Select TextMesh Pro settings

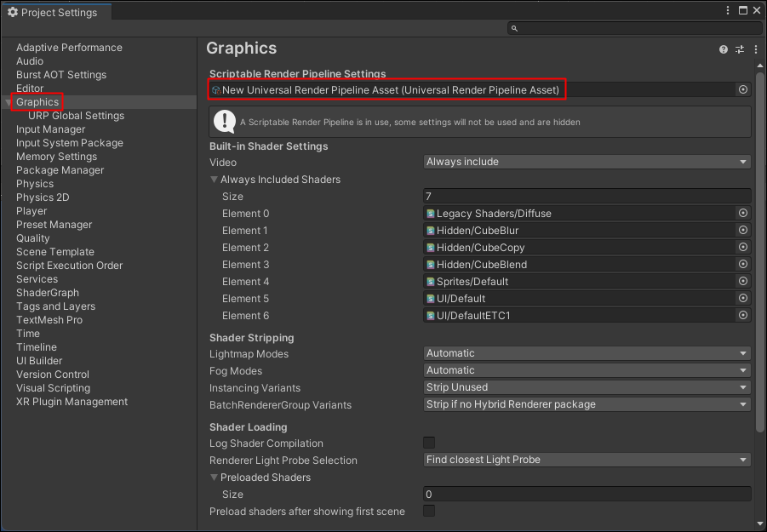click(49, 320)
